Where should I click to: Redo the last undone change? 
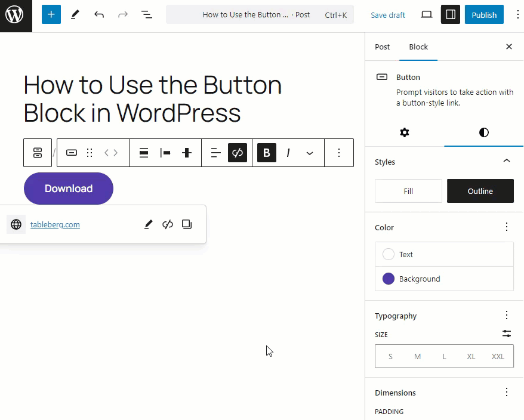click(123, 14)
